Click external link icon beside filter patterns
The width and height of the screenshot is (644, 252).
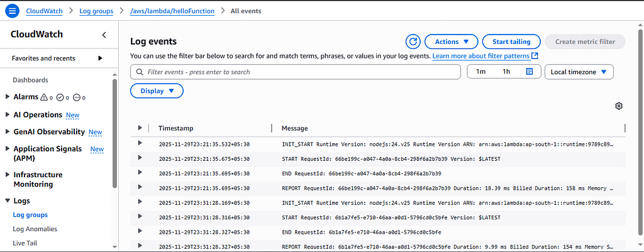[535, 55]
